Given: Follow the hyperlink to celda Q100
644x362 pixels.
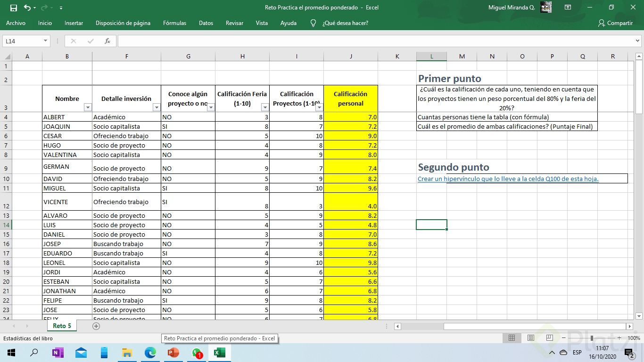Looking at the screenshot, I should [x=508, y=179].
